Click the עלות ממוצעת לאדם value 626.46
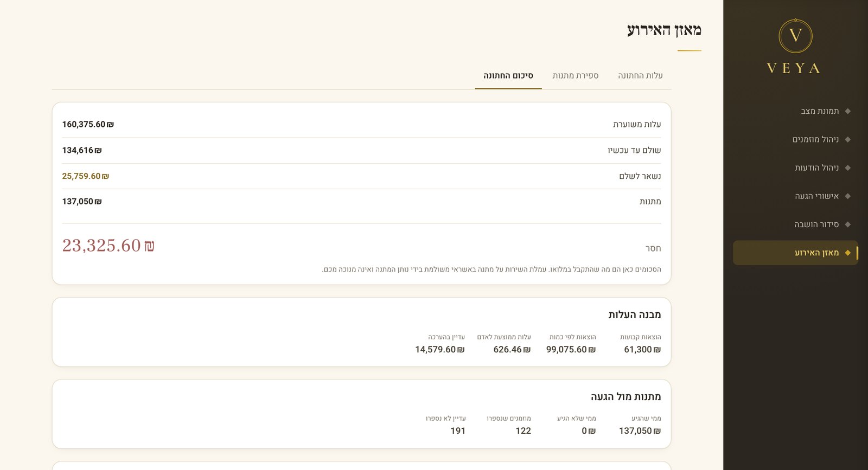Viewport: 868px width, 470px height. pyautogui.click(x=512, y=350)
